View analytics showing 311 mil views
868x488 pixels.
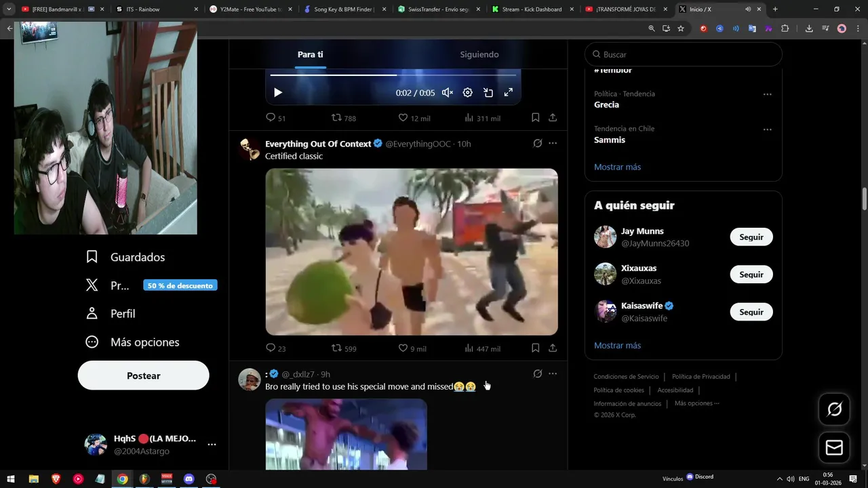tap(482, 118)
